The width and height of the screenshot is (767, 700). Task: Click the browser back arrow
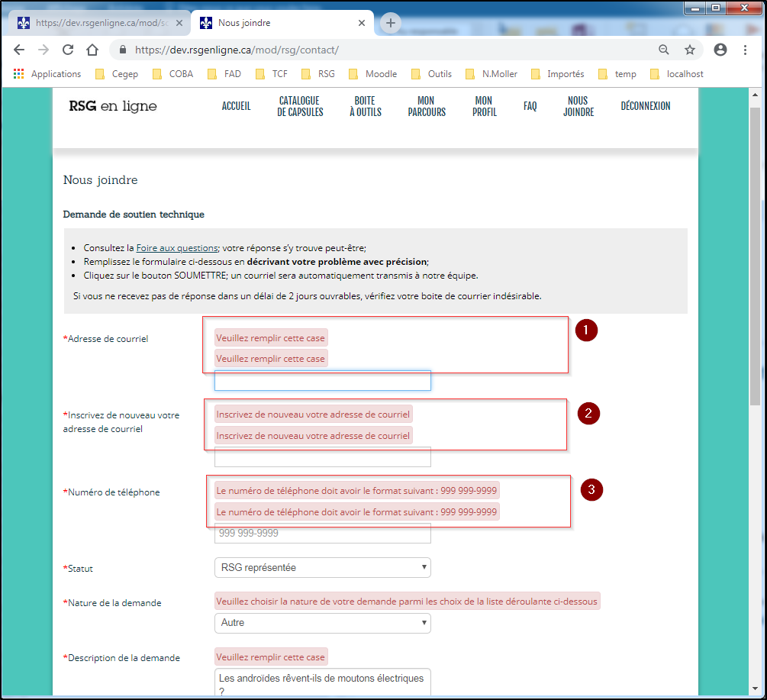coord(19,50)
